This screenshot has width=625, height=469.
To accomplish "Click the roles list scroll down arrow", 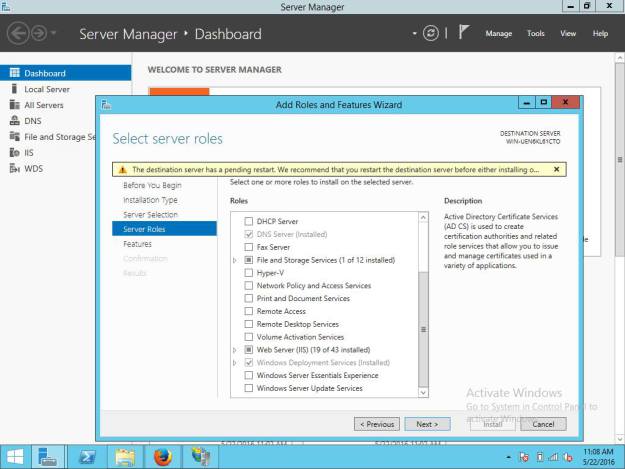I will coord(423,392).
